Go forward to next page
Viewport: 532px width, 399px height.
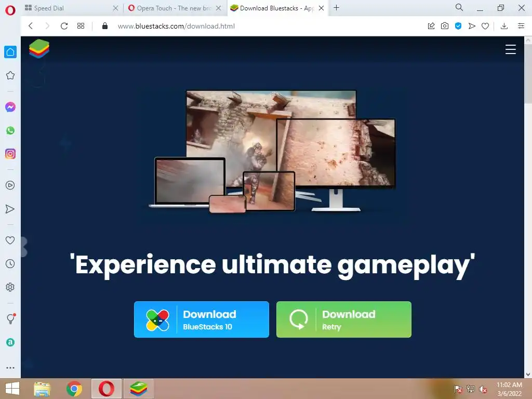[x=47, y=26]
